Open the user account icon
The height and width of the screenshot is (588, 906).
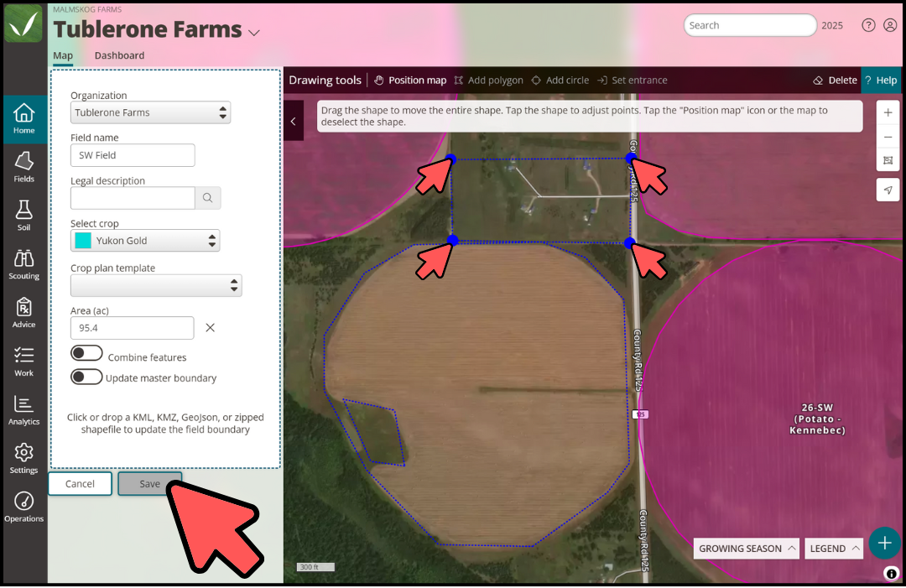pyautogui.click(x=890, y=25)
